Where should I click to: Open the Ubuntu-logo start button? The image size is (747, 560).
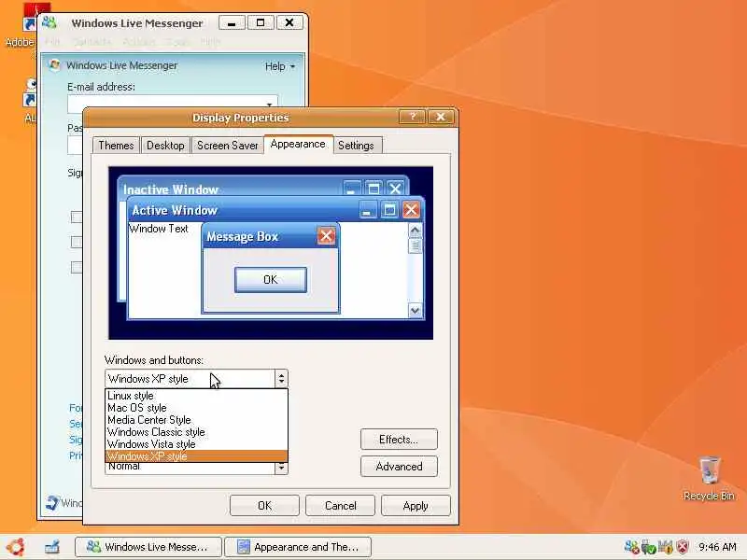15,547
